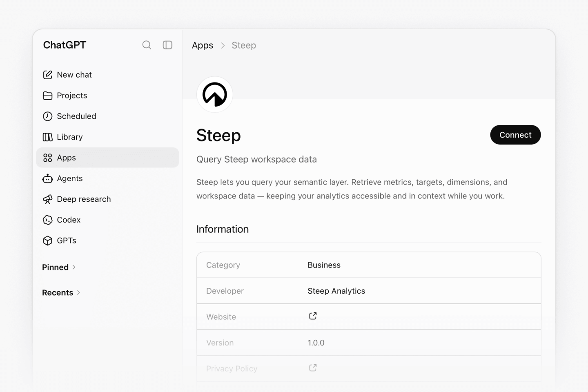Click the Version row label
Screen dimensions: 588x392
click(x=220, y=343)
